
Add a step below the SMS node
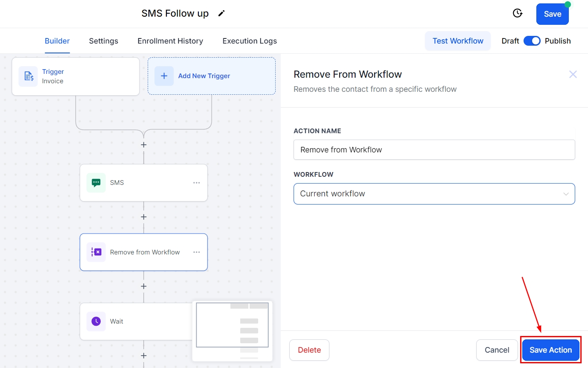[x=144, y=217]
